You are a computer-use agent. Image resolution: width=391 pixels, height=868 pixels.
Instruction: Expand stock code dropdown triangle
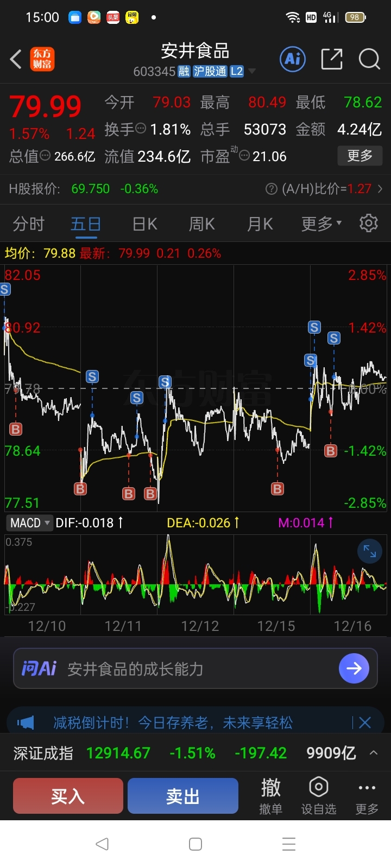(x=251, y=72)
